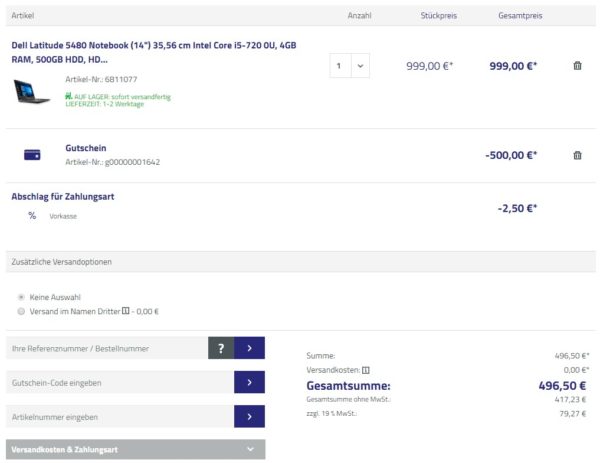Submit Artikelnummer using arrow button
This screenshot has width=600, height=463.
point(249,416)
